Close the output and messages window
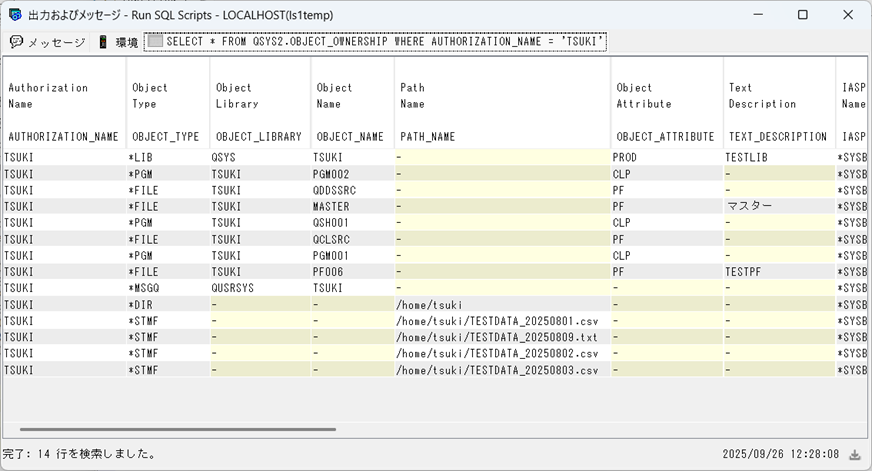Image resolution: width=872 pixels, height=471 pixels. pos(848,15)
